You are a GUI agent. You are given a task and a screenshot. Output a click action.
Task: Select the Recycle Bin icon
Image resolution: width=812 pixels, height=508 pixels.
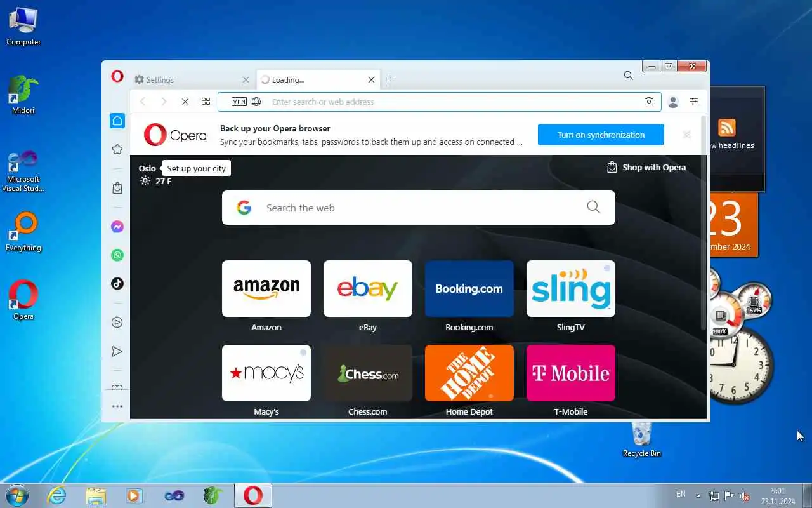642,439
